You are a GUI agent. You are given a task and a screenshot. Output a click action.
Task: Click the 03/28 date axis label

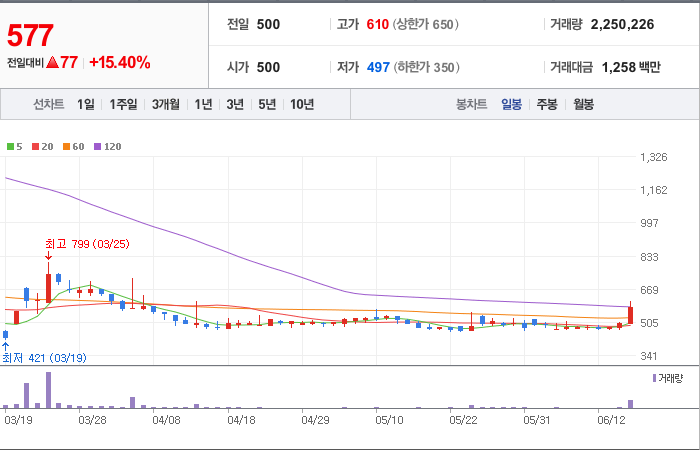coord(92,421)
